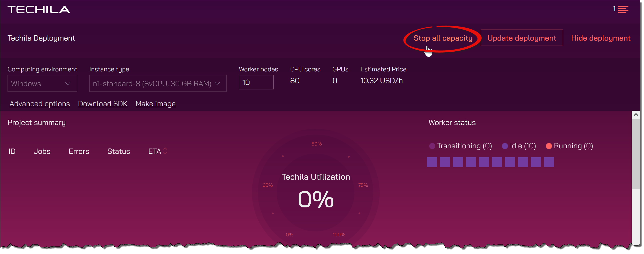Click the Status column header
Viewport: 644px width, 254px height.
(119, 151)
